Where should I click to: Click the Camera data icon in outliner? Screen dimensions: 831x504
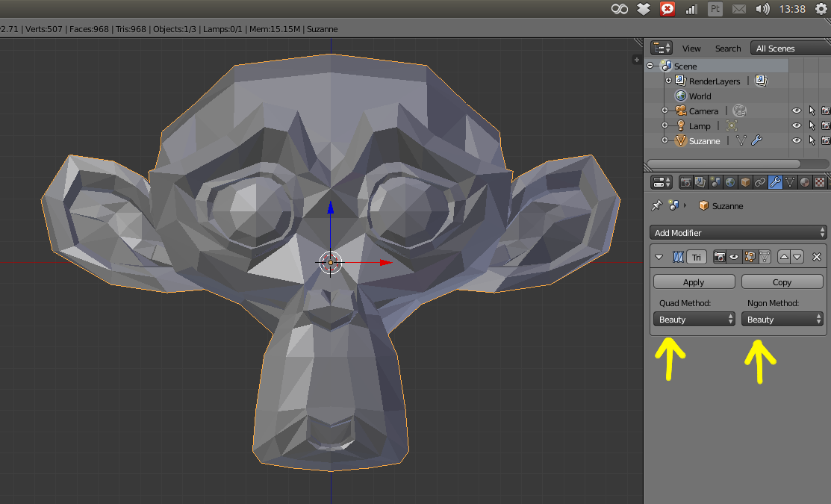pos(739,111)
